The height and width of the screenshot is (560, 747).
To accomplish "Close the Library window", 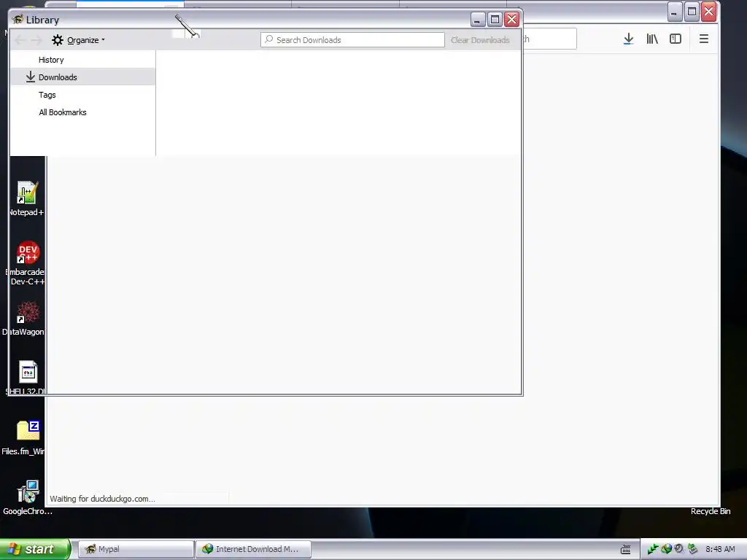I will coord(511,20).
